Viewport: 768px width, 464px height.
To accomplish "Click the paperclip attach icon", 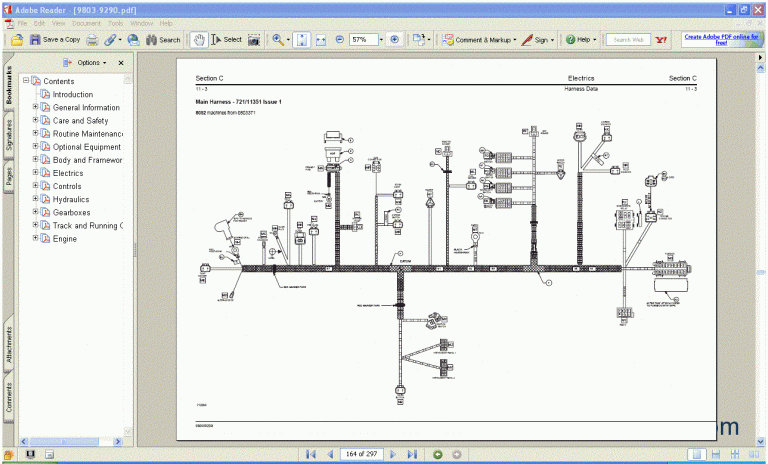I will 110,40.
